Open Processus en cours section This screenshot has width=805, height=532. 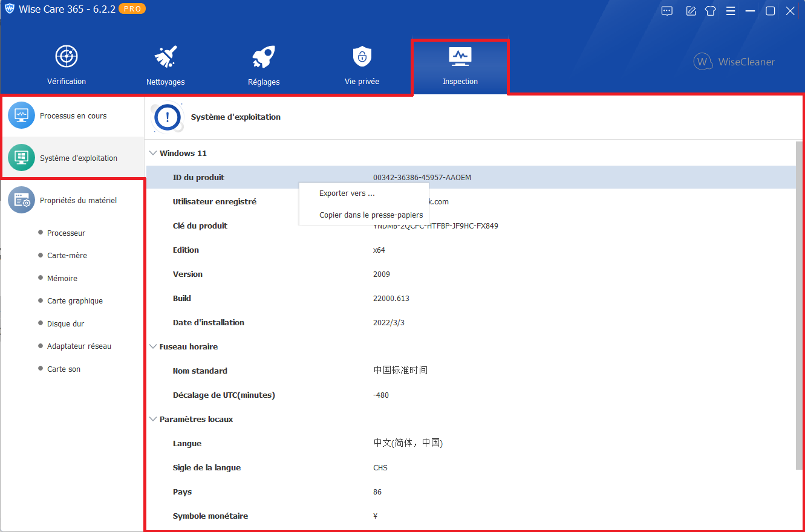[x=73, y=115]
